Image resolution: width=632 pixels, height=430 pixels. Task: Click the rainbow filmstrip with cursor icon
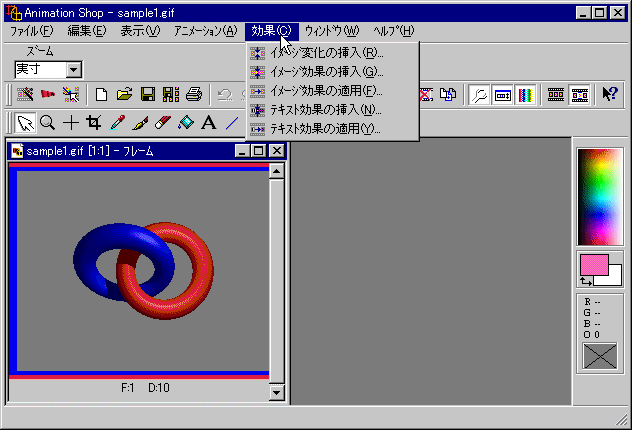[x=71, y=95]
